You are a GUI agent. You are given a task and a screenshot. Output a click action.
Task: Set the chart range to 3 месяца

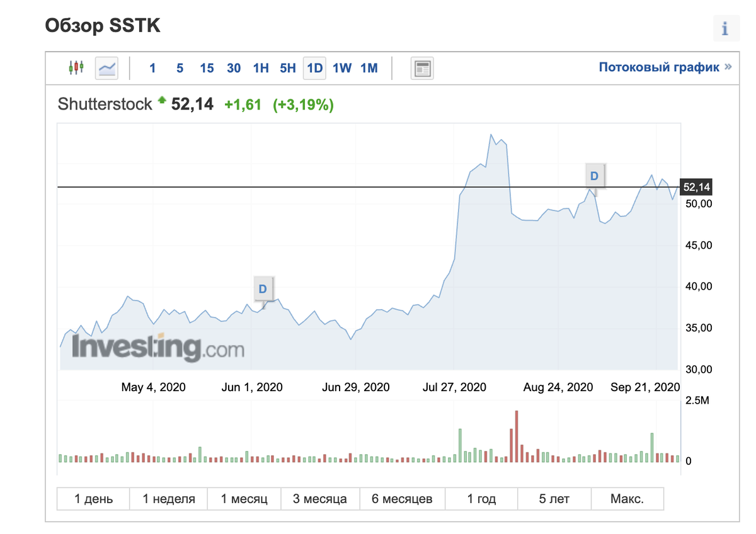320,499
